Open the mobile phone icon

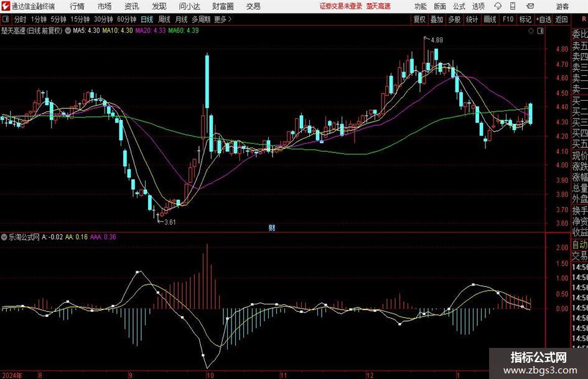coord(513,6)
